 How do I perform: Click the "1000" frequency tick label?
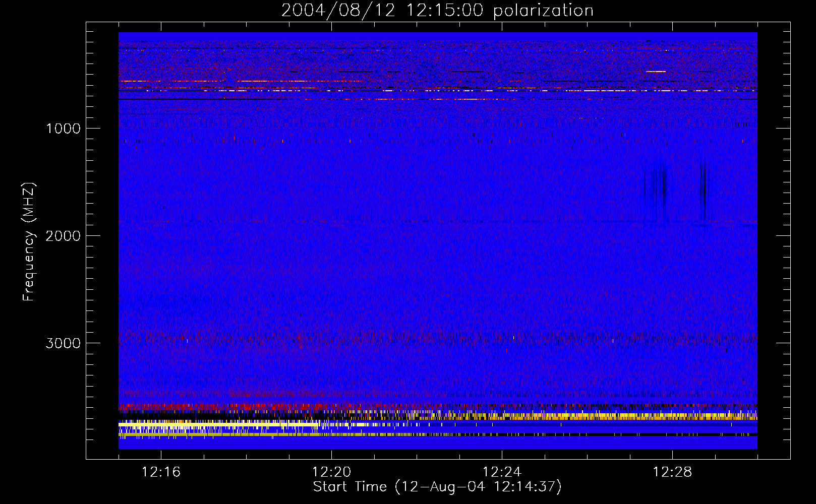[x=63, y=129]
